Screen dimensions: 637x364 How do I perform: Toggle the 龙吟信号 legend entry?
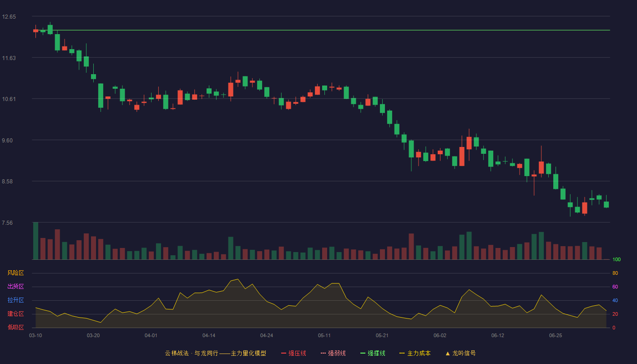[x=460, y=353]
